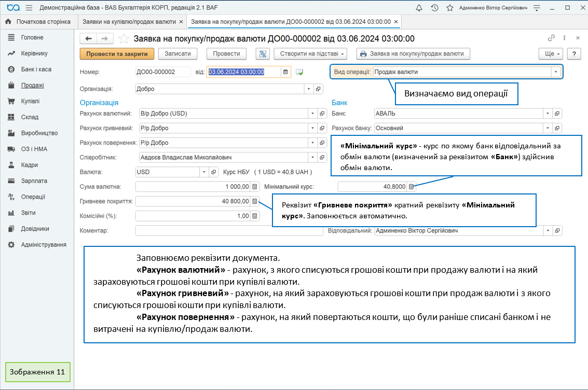Open Створити на підставі dropdown button
The width and height of the screenshot is (588, 390).
(310, 54)
